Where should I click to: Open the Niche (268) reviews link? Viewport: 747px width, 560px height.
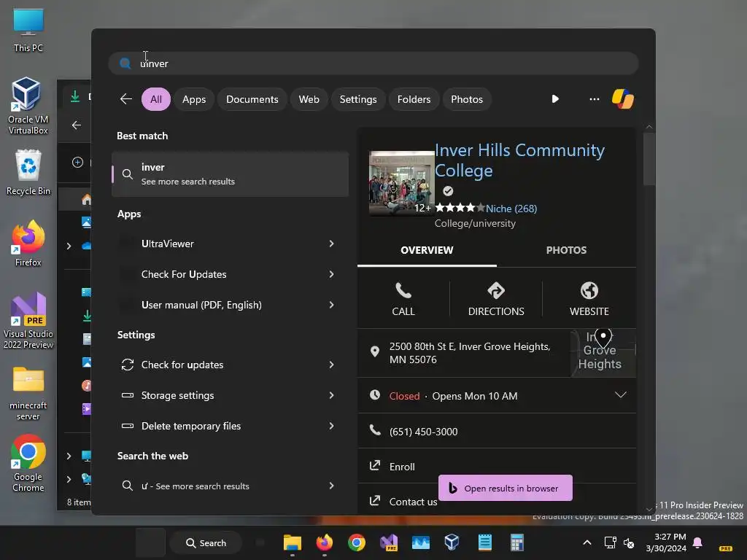tap(511, 209)
